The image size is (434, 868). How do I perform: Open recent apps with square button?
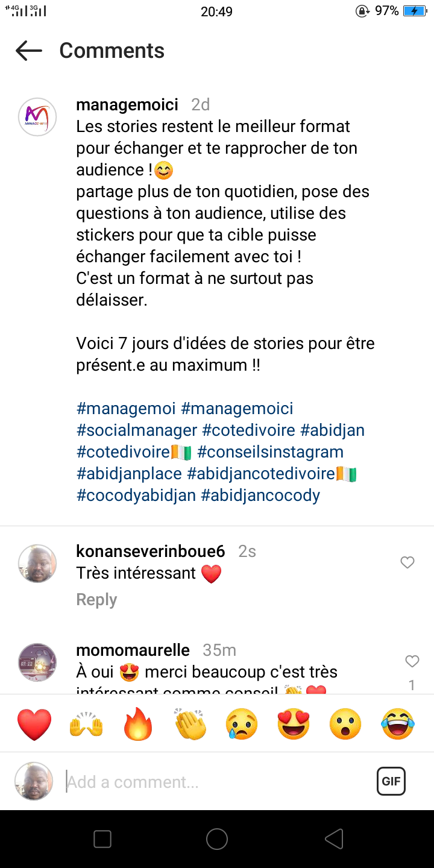point(102,839)
